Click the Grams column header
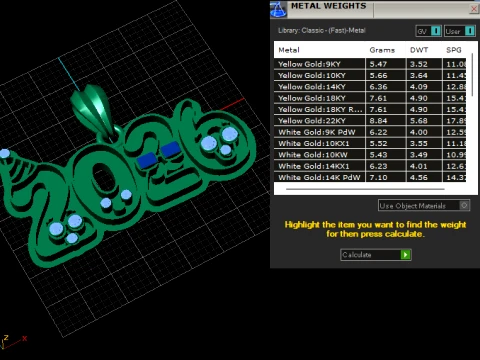480x360 pixels. pyautogui.click(x=382, y=50)
